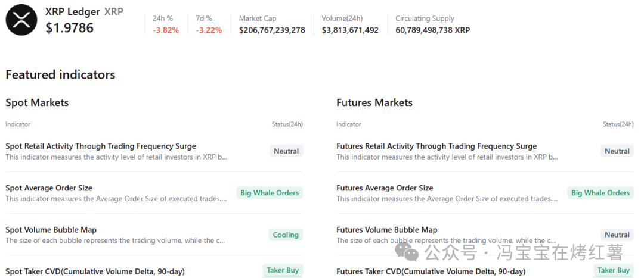
Task: Open Spot Retail Activity Through Trading Frequency Surge
Action: (101, 146)
